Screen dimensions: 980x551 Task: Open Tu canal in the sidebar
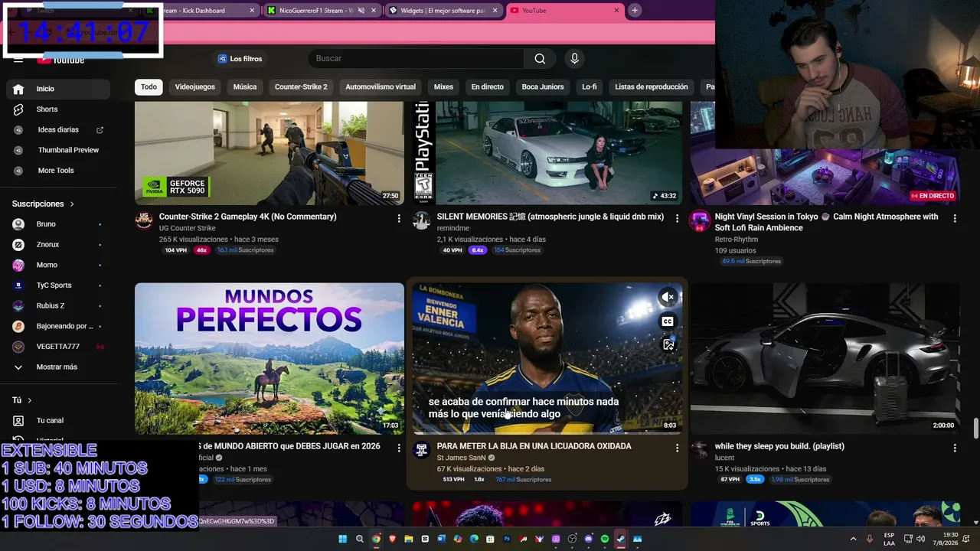[58, 421]
